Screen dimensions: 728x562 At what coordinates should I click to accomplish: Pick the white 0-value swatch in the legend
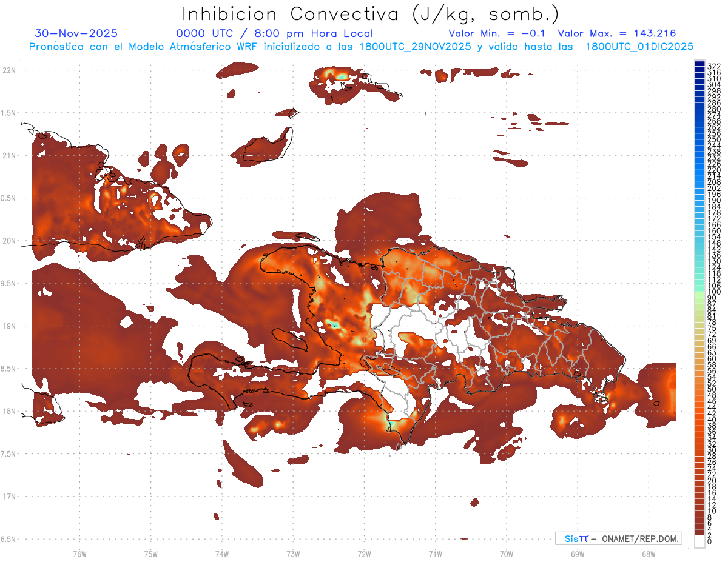click(700, 541)
